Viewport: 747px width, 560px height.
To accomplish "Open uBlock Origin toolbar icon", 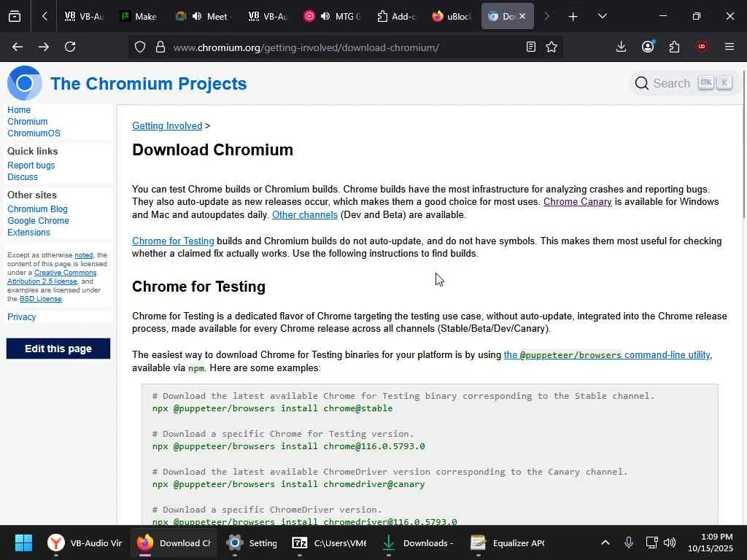I will (x=701, y=47).
